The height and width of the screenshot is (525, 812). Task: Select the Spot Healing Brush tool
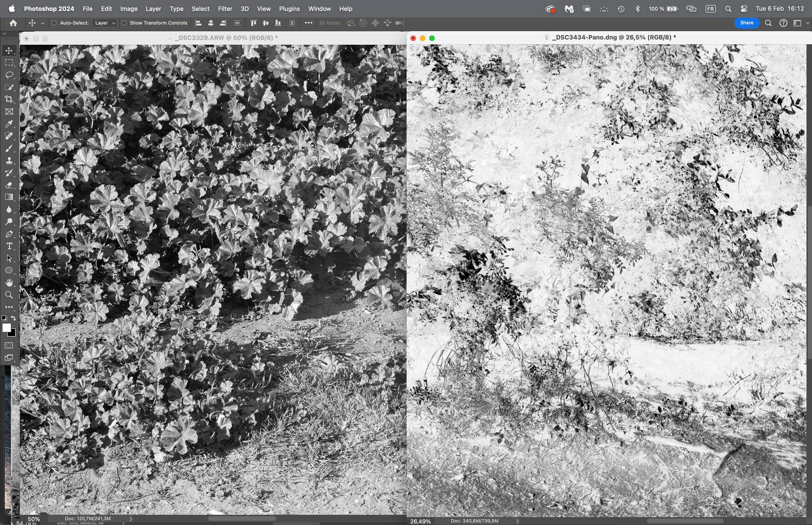(9, 136)
